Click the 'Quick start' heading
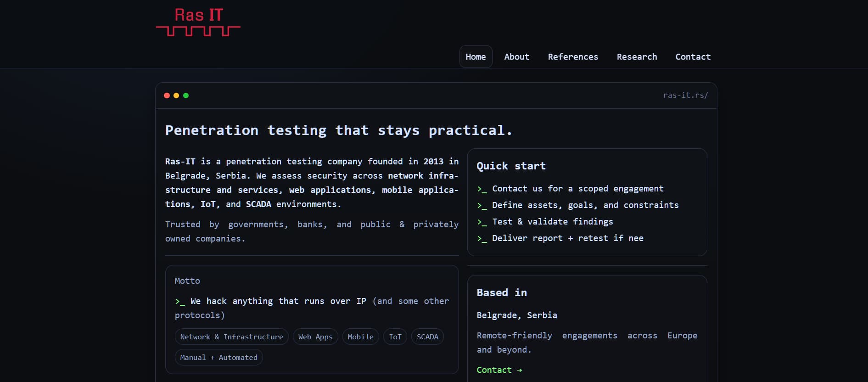Screen dimensions: 868x382 tap(511, 166)
